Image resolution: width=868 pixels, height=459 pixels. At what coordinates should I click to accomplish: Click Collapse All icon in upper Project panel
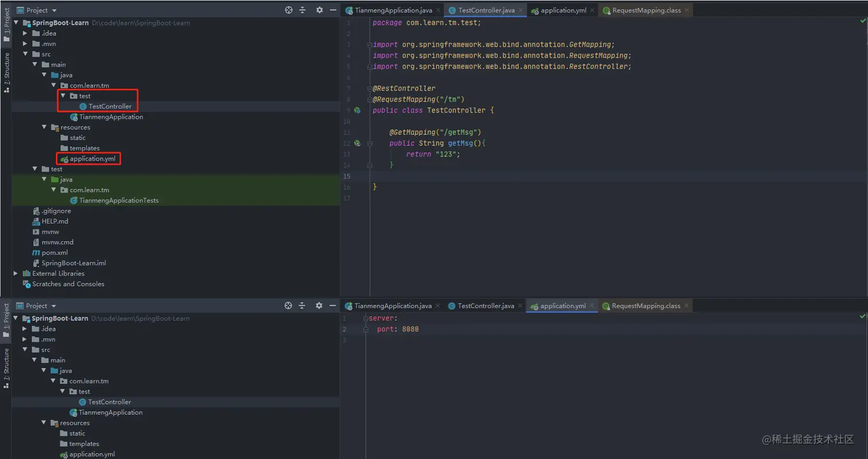click(x=303, y=10)
